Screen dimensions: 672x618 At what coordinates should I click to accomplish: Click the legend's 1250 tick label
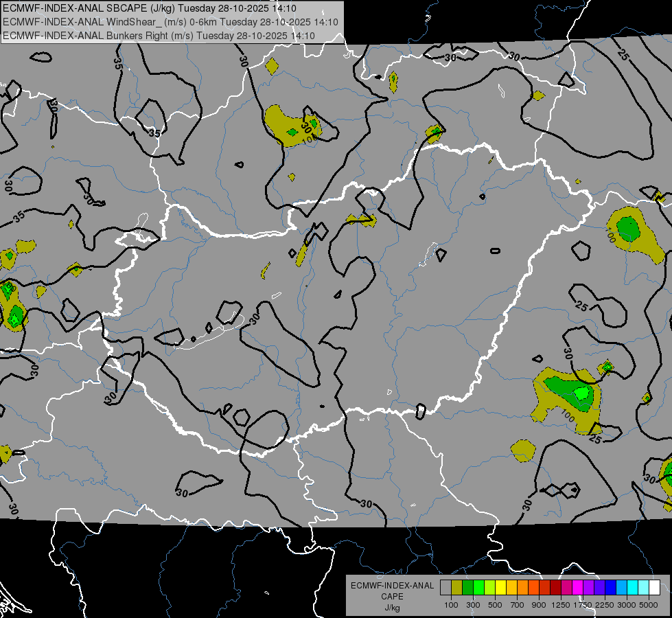click(x=561, y=605)
